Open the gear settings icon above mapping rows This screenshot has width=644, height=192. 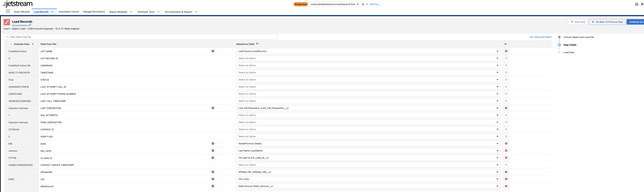506,44
